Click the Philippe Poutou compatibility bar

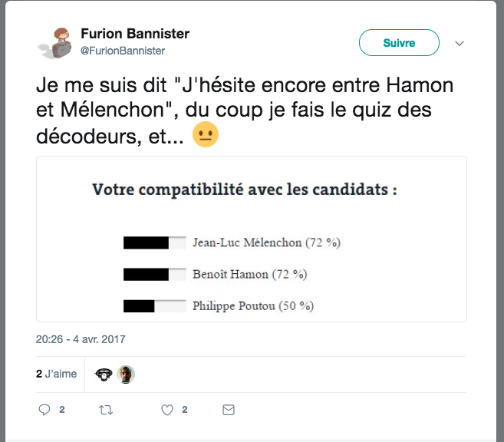point(154,305)
